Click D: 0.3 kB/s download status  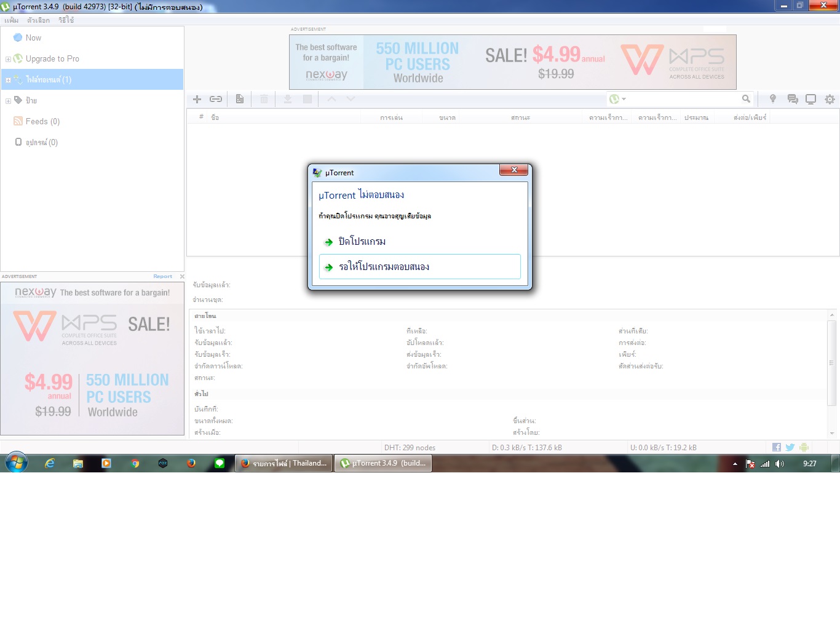coord(526,447)
